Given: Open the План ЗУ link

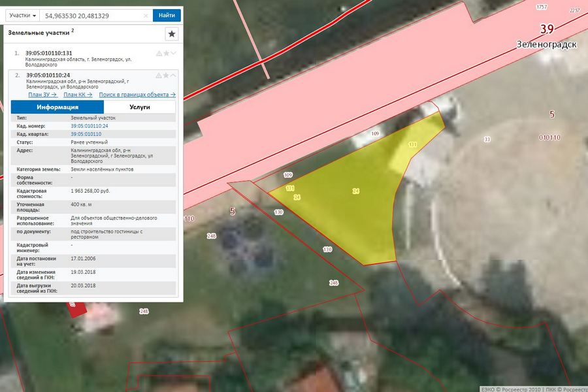Looking at the screenshot, I should [x=43, y=95].
